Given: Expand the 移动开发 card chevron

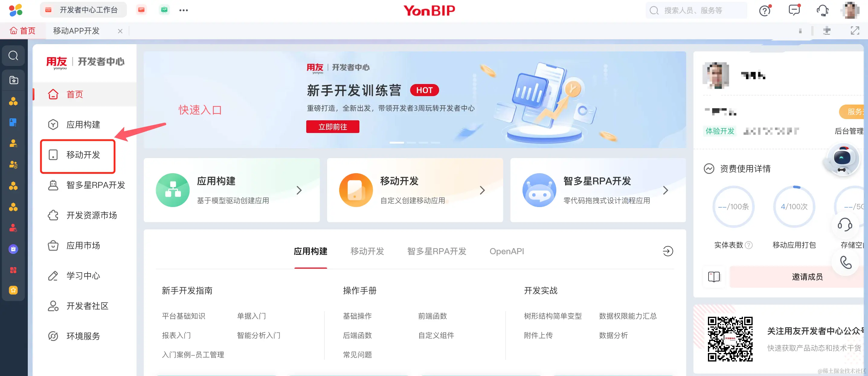Looking at the screenshot, I should [482, 190].
